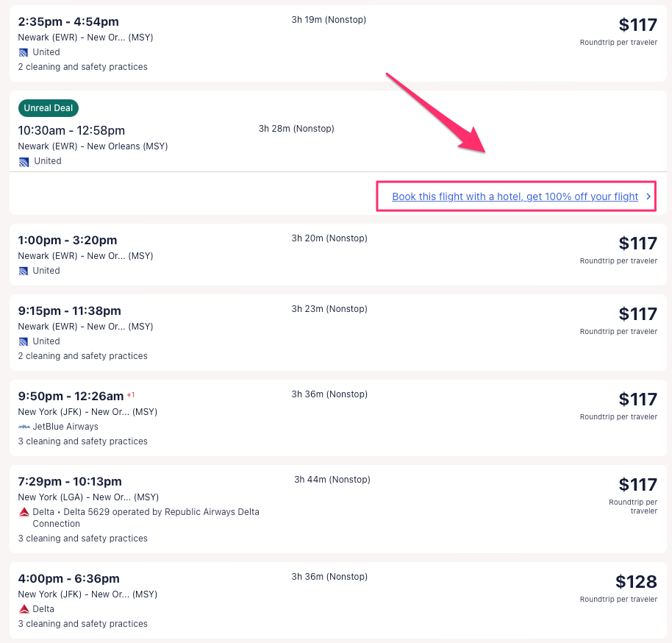The width and height of the screenshot is (672, 643).
Task: Click United logo on 9:15pm flight
Action: [x=24, y=341]
